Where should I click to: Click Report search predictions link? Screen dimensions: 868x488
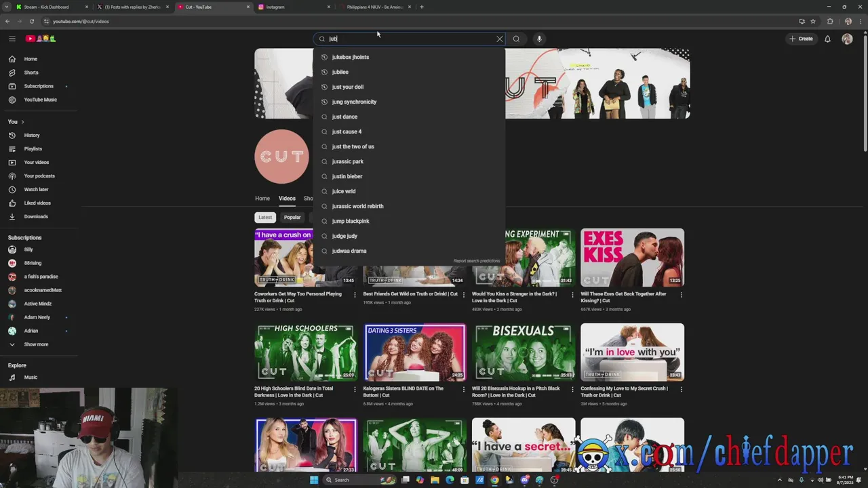[477, 261]
